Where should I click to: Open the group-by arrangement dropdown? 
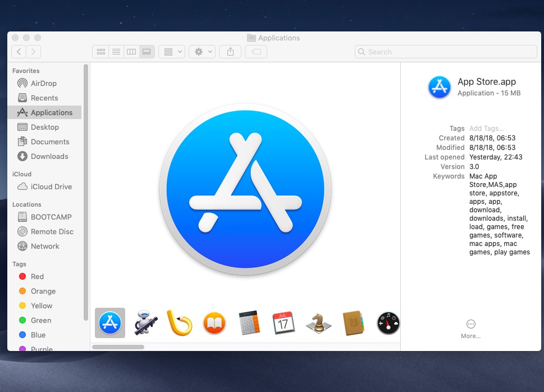click(172, 52)
